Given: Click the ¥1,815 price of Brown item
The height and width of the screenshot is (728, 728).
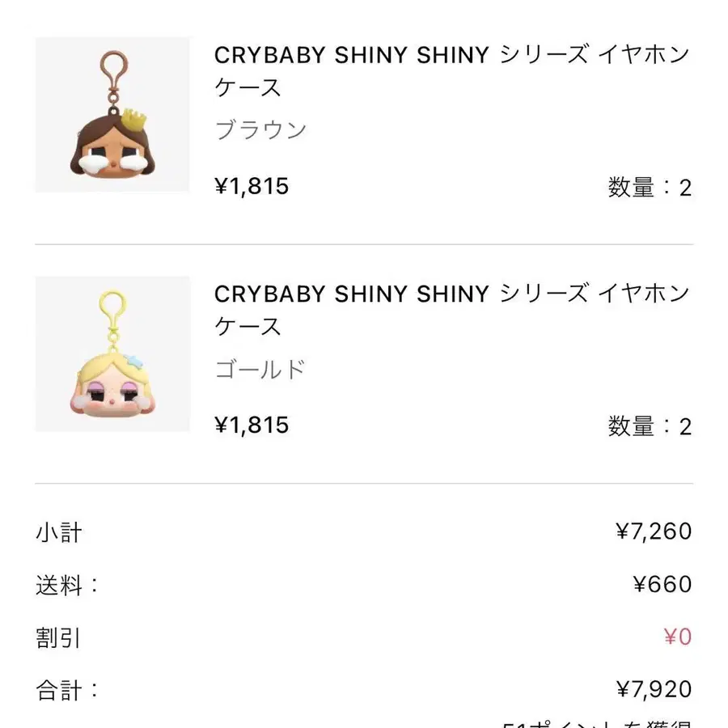Looking at the screenshot, I should point(252,187).
